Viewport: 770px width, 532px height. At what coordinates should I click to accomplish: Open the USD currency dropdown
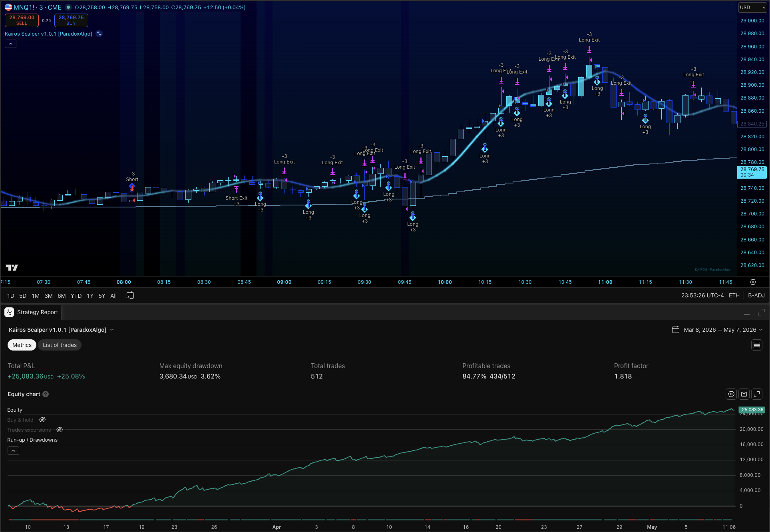click(752, 7)
